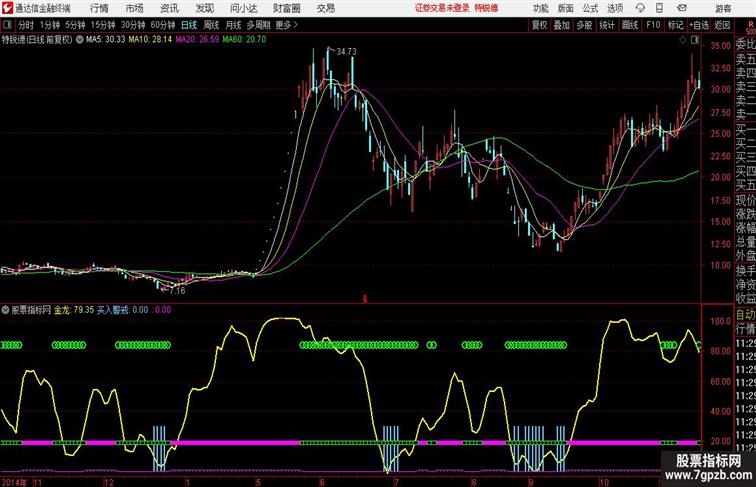
Task: Click the chart settings icon beside 特锐德 title
Action: tap(81, 40)
